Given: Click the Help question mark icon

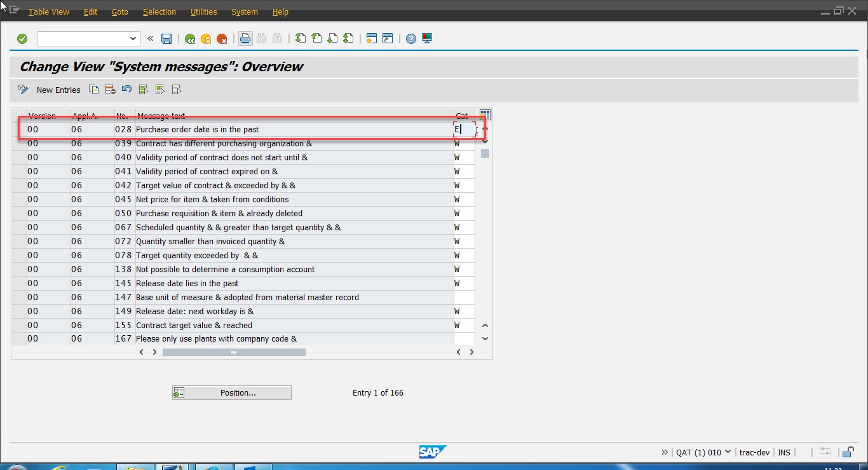Looking at the screenshot, I should click(410, 38).
